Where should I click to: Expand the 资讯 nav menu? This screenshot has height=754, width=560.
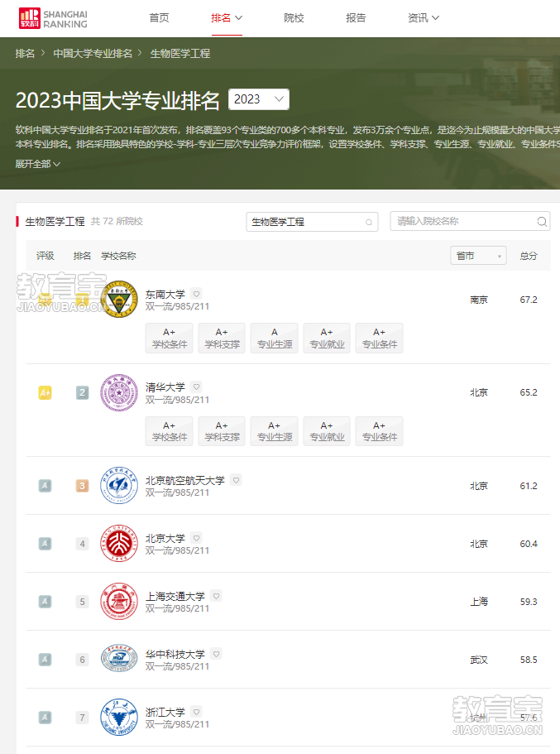(x=423, y=17)
